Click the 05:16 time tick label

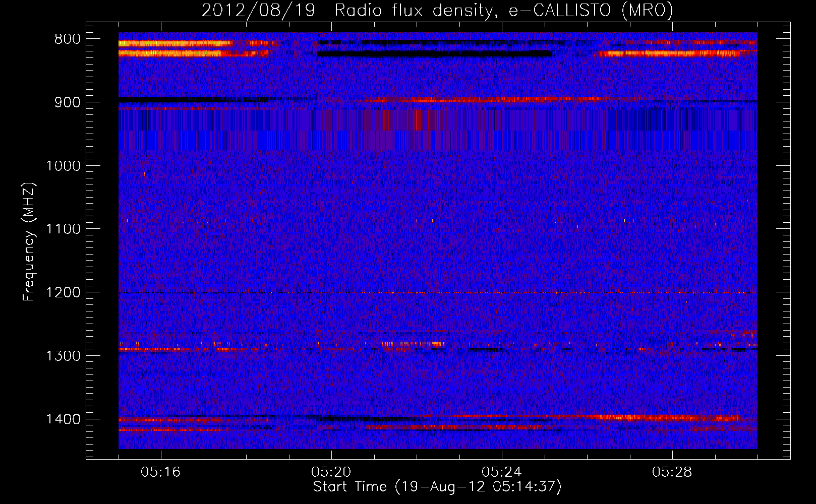click(x=161, y=472)
